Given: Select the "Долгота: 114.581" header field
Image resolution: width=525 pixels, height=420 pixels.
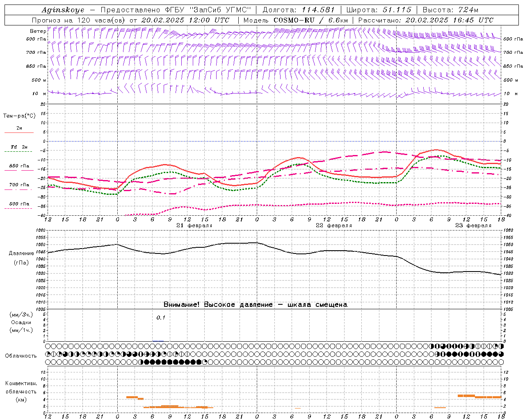Looking at the screenshot, I should 299,10.
